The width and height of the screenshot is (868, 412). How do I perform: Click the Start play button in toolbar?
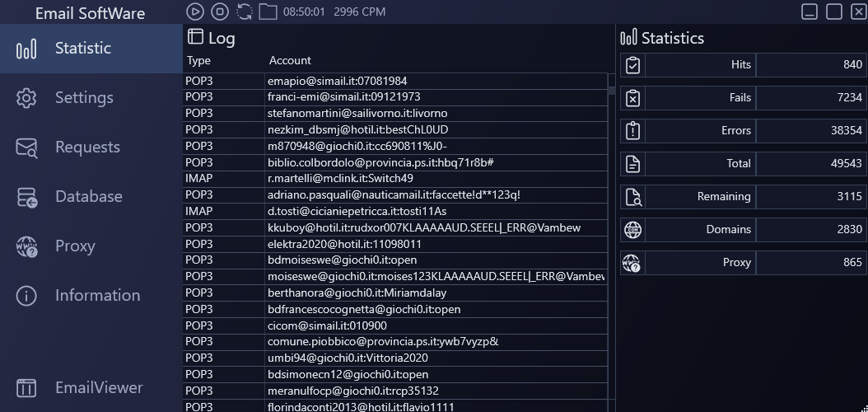click(194, 12)
